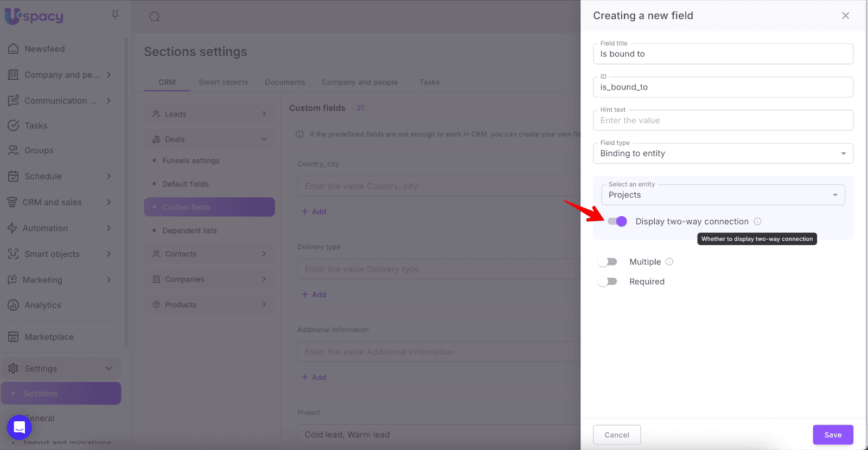Image resolution: width=868 pixels, height=450 pixels.
Task: Open the chat support bubble icon
Action: click(x=20, y=427)
